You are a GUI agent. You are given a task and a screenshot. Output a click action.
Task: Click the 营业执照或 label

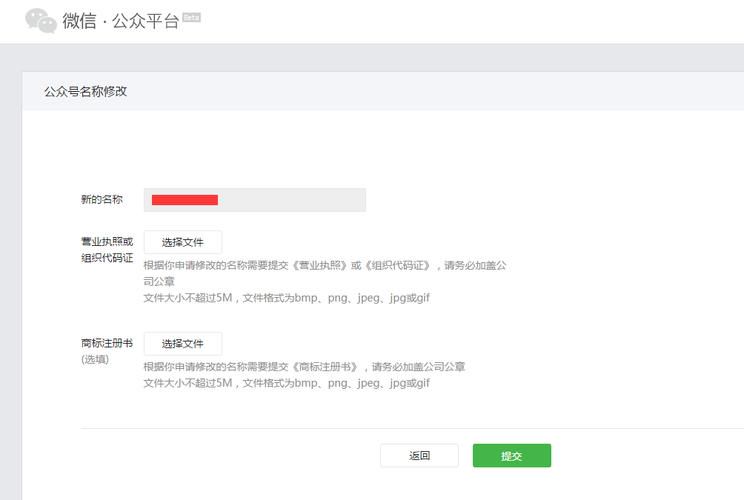point(107,241)
